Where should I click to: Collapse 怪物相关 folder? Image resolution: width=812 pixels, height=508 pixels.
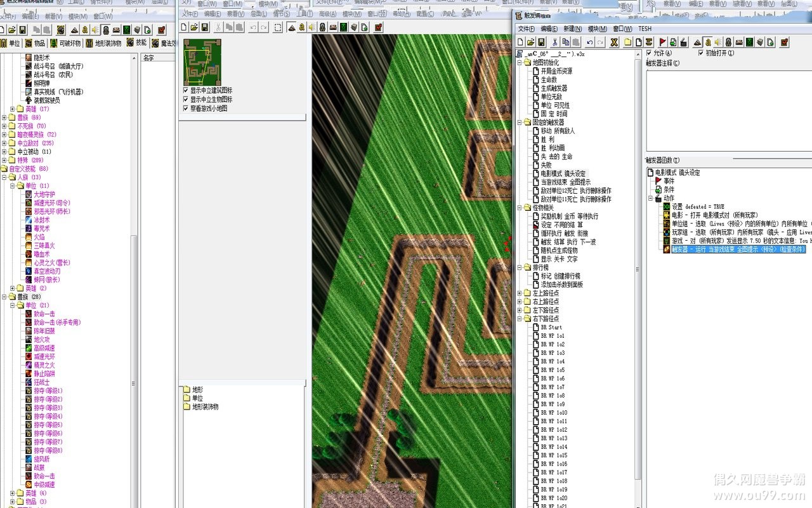click(520, 208)
